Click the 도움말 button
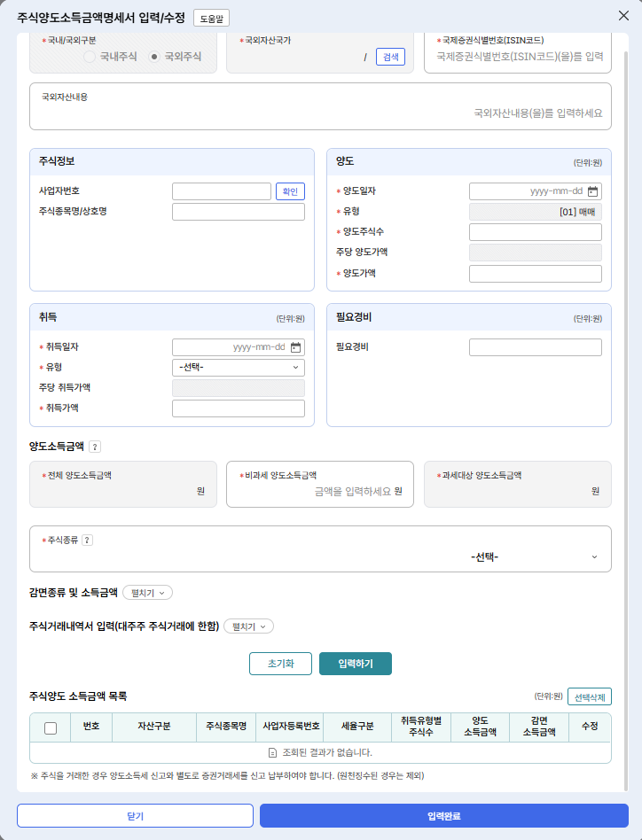The image size is (642, 840). click(211, 18)
